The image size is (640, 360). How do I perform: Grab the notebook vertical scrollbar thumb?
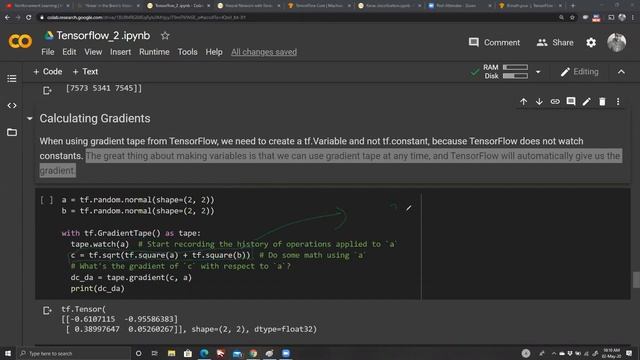point(636,280)
